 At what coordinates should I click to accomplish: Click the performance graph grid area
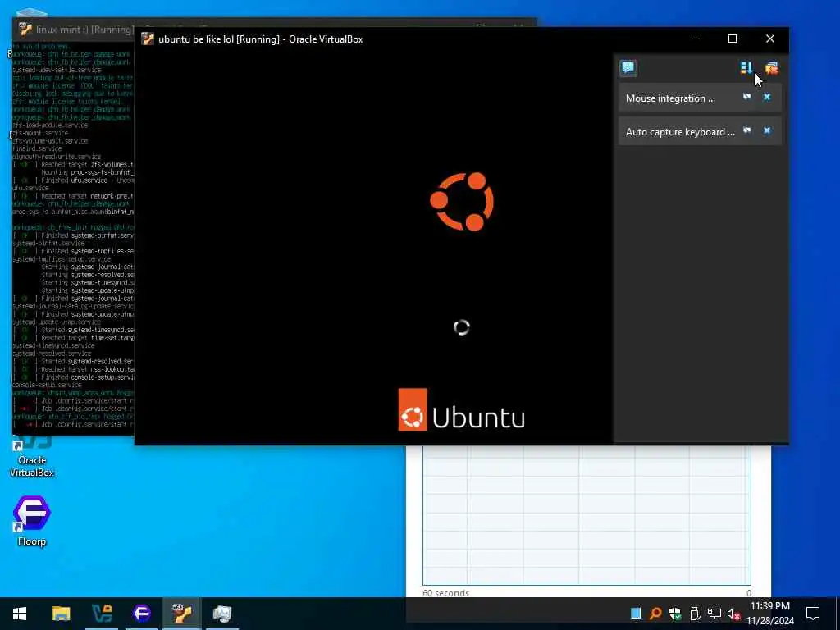click(587, 515)
